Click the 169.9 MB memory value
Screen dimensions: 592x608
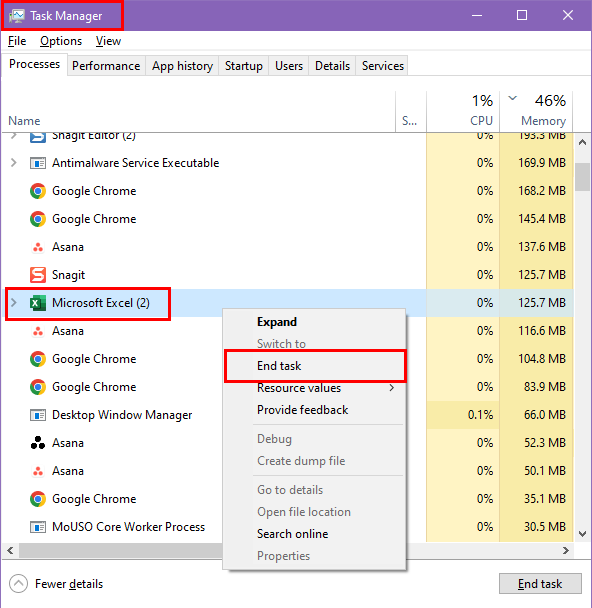click(542, 163)
